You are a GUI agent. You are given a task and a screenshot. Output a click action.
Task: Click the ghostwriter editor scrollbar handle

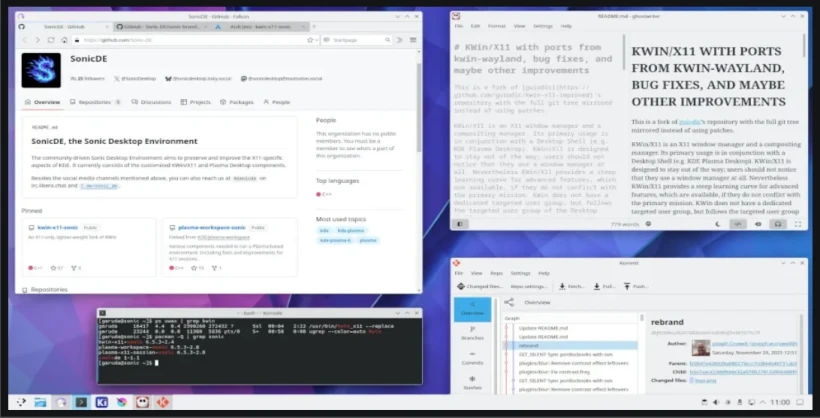point(624,52)
